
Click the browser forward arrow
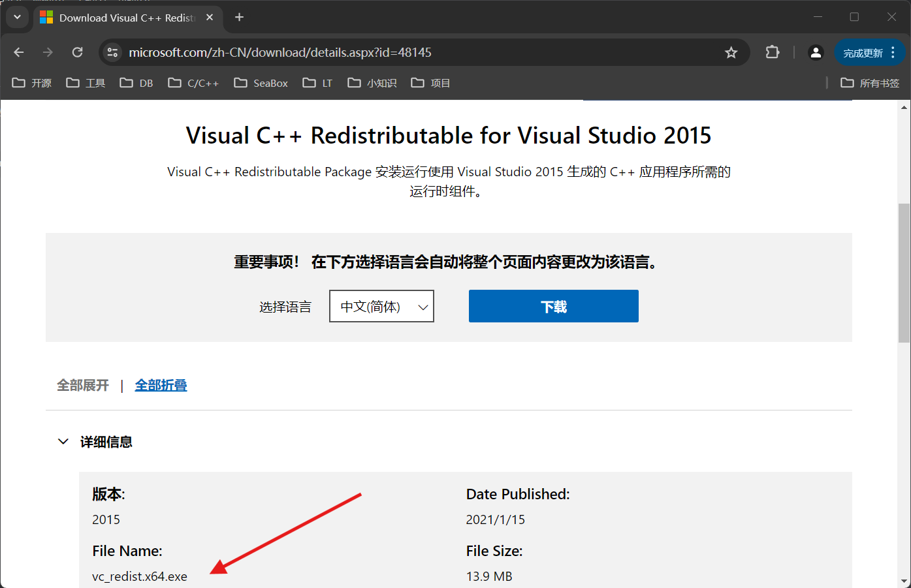tap(48, 52)
